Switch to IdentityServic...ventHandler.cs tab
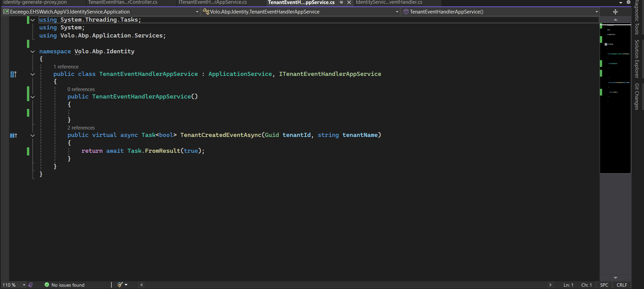Image resolution: width=644 pixels, height=289 pixels. click(x=389, y=2)
